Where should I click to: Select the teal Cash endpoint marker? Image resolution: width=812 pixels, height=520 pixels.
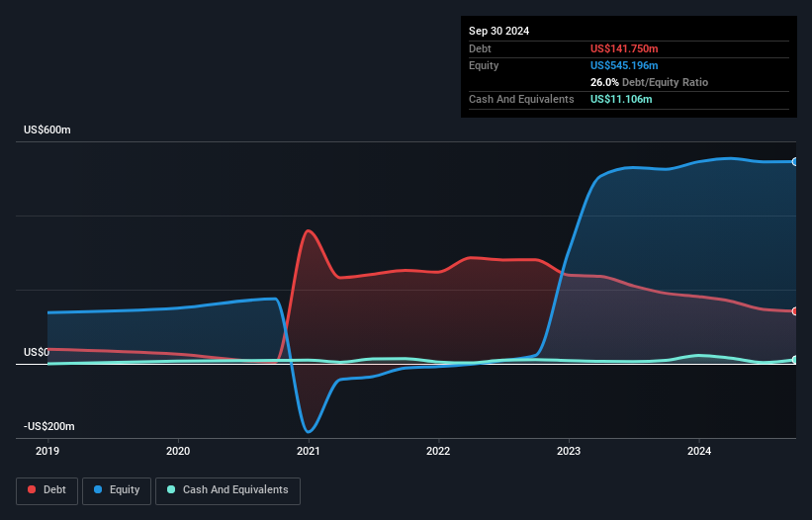pos(795,360)
